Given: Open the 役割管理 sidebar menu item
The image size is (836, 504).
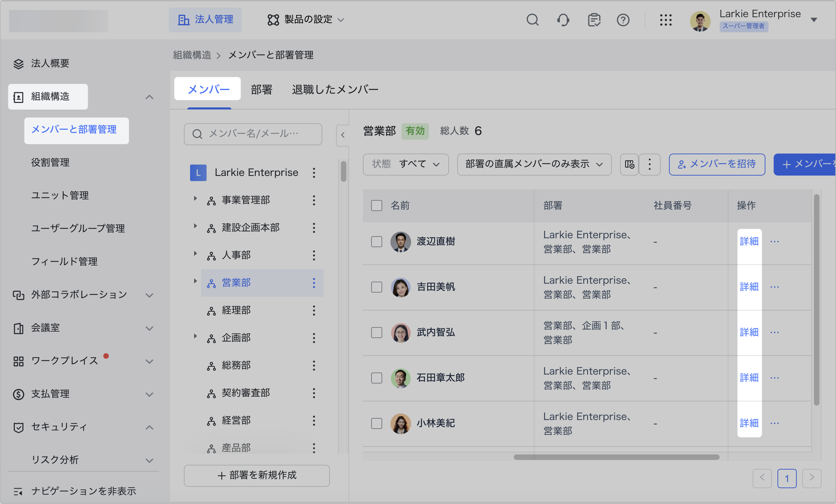Looking at the screenshot, I should click(50, 162).
